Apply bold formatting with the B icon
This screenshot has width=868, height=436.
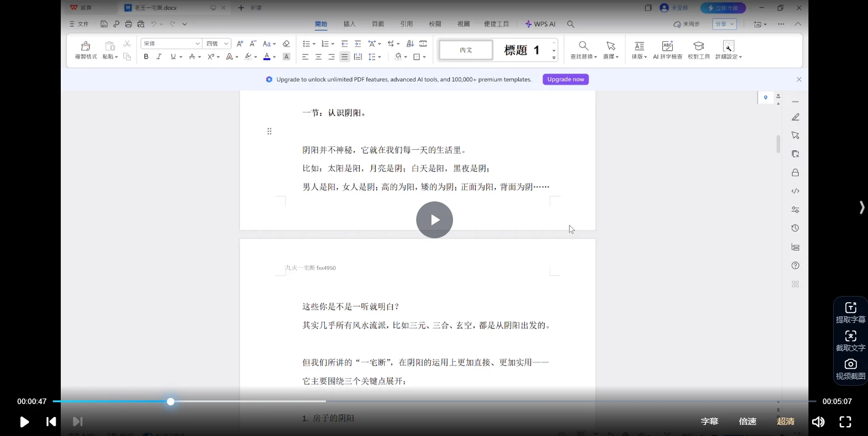145,56
